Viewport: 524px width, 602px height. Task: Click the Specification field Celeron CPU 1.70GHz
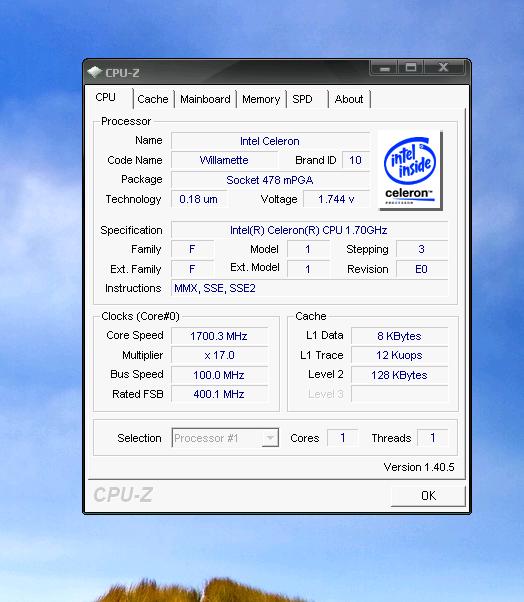click(x=309, y=230)
